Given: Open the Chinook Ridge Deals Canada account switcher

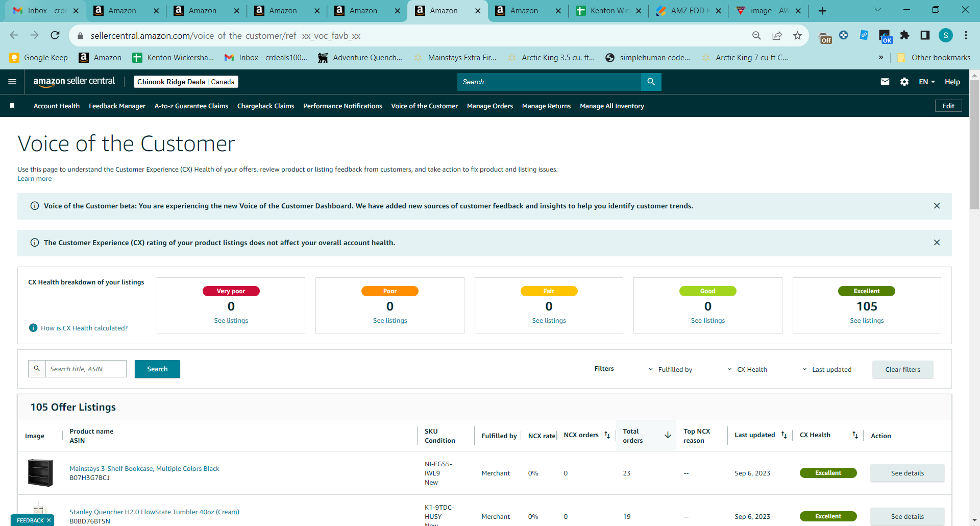Looking at the screenshot, I should 186,82.
